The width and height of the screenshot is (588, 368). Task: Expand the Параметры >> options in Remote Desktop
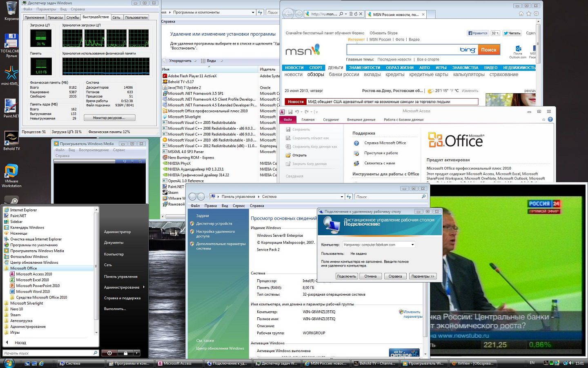(423, 276)
